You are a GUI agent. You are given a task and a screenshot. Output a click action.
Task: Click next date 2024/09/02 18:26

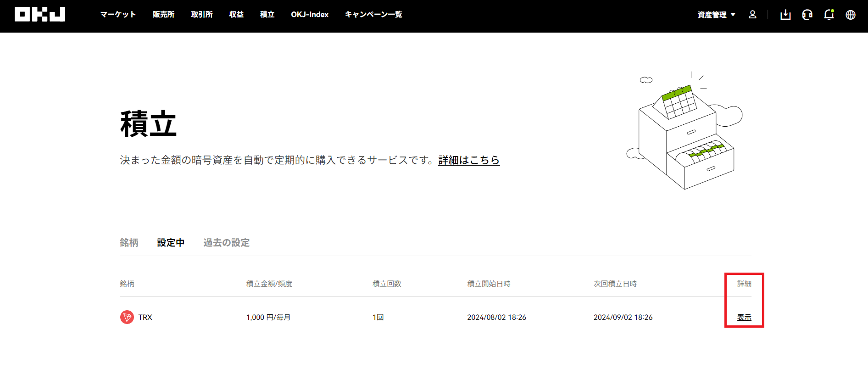623,317
